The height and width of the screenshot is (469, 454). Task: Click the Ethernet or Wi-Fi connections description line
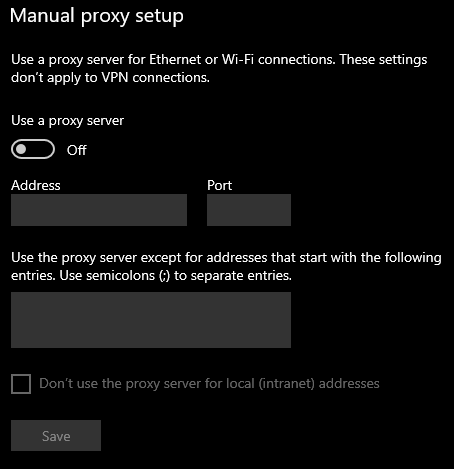[x=219, y=60]
